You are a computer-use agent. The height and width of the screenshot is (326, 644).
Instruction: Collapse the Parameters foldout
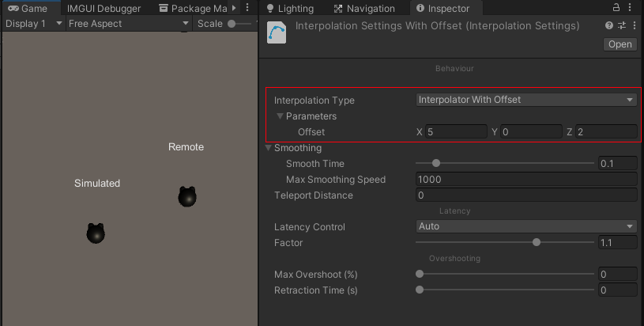[x=280, y=116]
